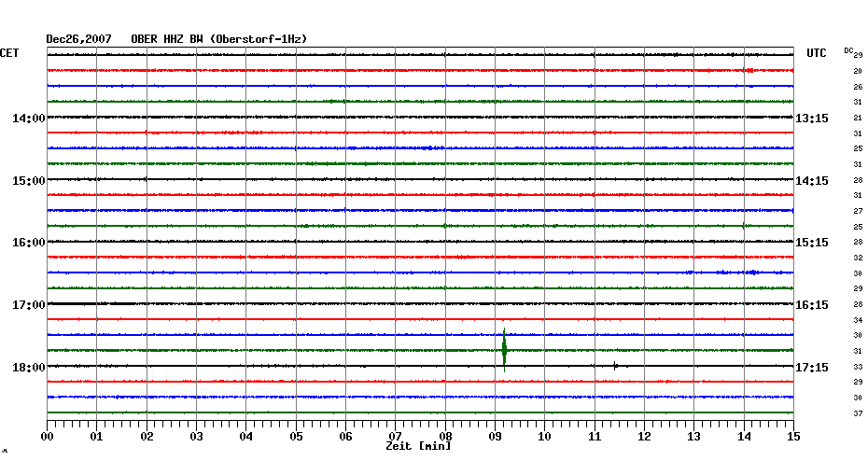Select minute tick label 03

196,437
